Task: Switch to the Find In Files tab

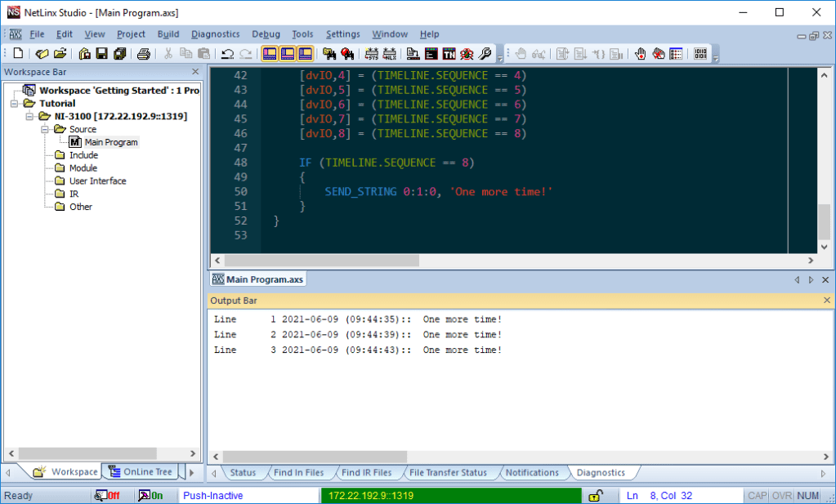Action: tap(298, 473)
